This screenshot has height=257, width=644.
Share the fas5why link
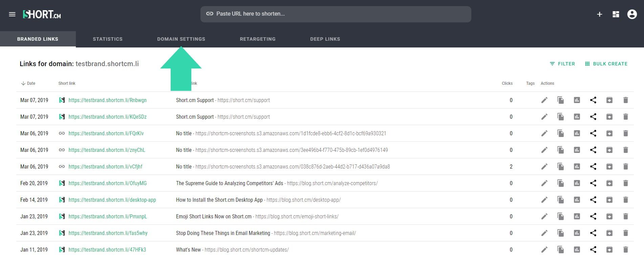point(593,233)
